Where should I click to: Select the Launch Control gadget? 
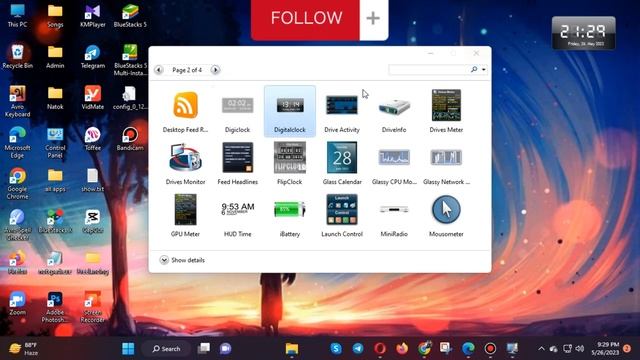pos(342,216)
